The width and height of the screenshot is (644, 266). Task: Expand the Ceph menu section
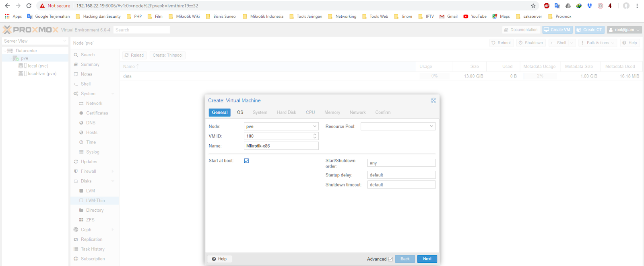(x=113, y=230)
